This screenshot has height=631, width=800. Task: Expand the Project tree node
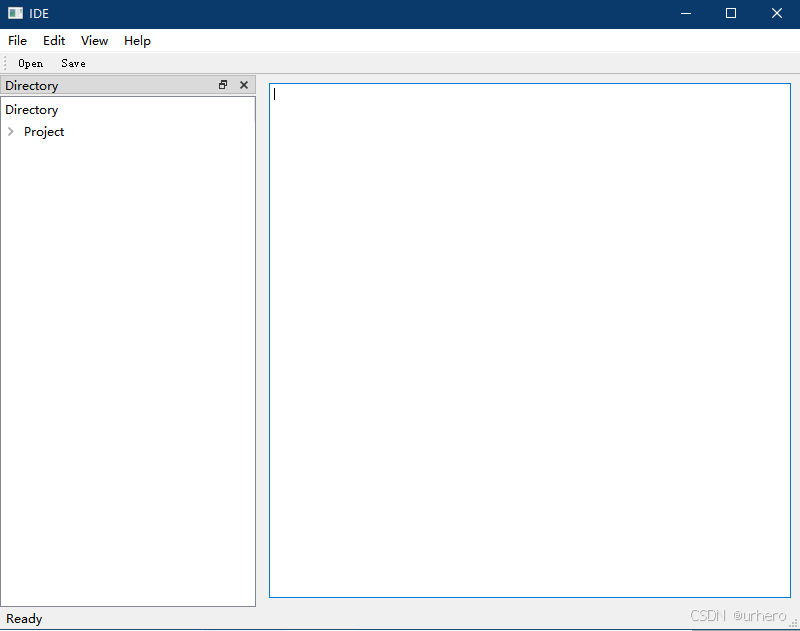click(11, 132)
